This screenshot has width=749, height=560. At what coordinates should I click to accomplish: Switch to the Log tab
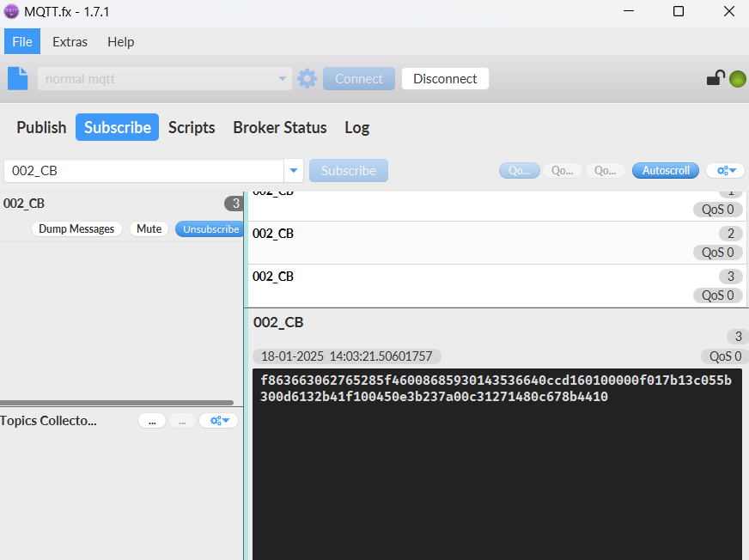(x=356, y=127)
